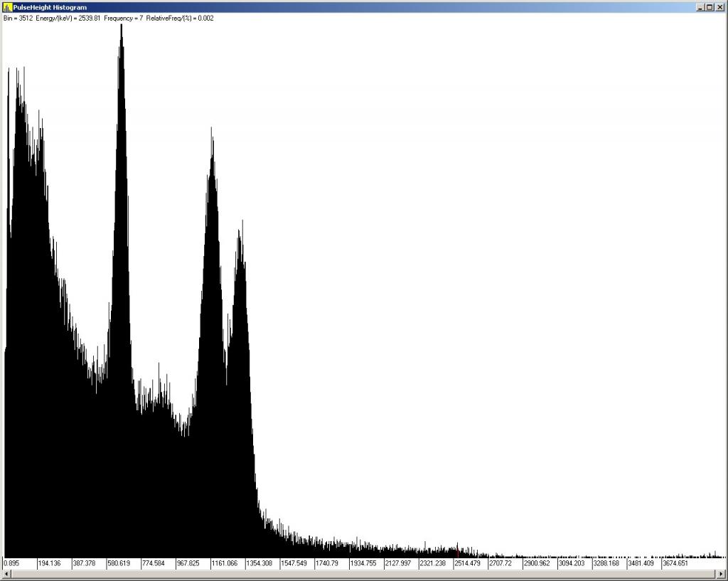Click the horizontal scrollbar thumb

[x=363, y=574]
